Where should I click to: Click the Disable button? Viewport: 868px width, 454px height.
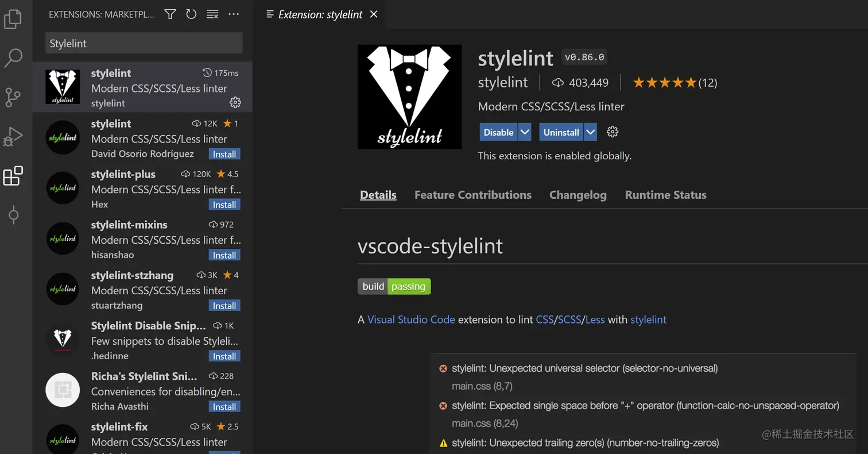coord(498,132)
